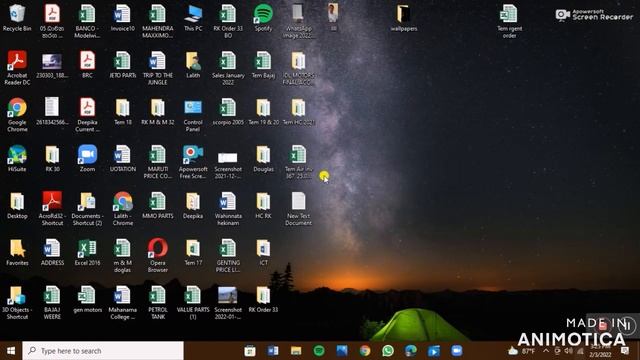Select the BAJAJ WEERE Excel file

coord(52,302)
